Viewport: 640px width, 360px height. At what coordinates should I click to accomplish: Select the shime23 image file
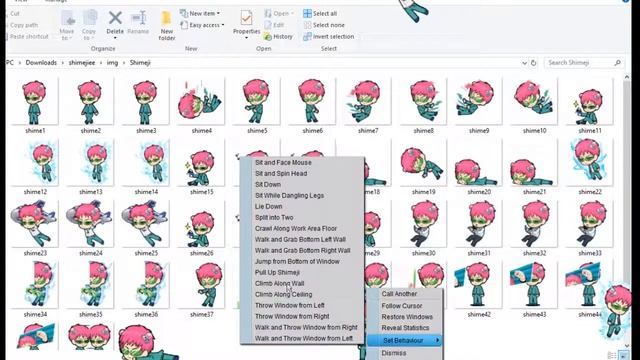(x=35, y=228)
